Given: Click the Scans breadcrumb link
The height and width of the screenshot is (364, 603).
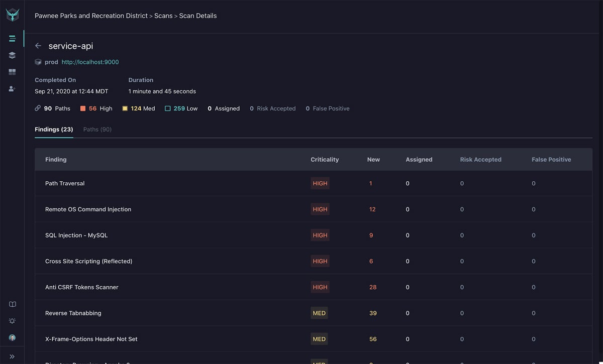Looking at the screenshot, I should pyautogui.click(x=163, y=16).
